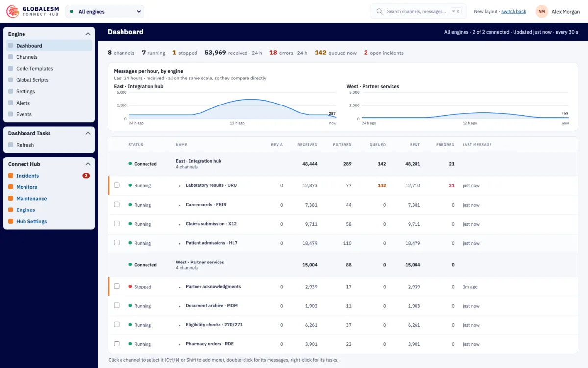
Task: Click the Dashboard sidebar icon
Action: [x=11, y=46]
